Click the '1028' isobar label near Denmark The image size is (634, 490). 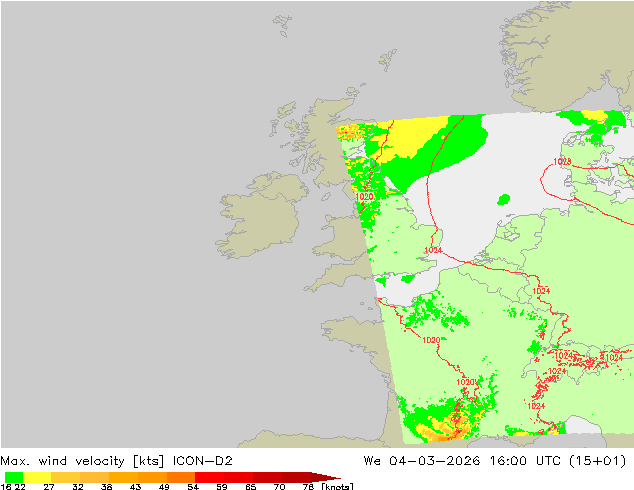(x=562, y=162)
